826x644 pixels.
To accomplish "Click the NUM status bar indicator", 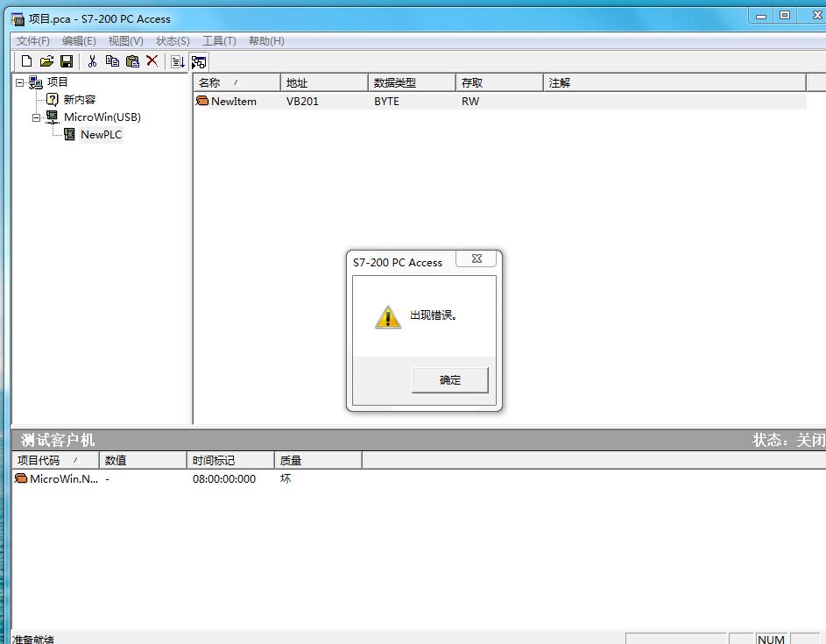I will click(x=771, y=639).
